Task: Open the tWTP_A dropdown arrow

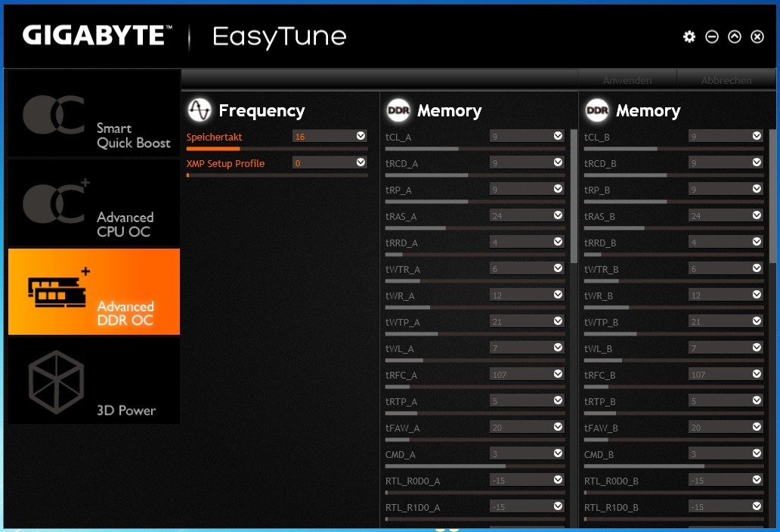Action: [558, 320]
